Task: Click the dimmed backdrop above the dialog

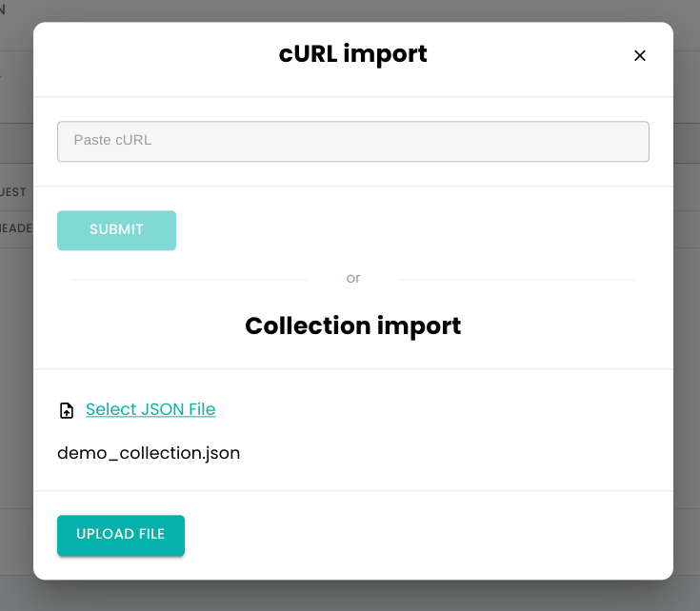Action: pos(352,10)
